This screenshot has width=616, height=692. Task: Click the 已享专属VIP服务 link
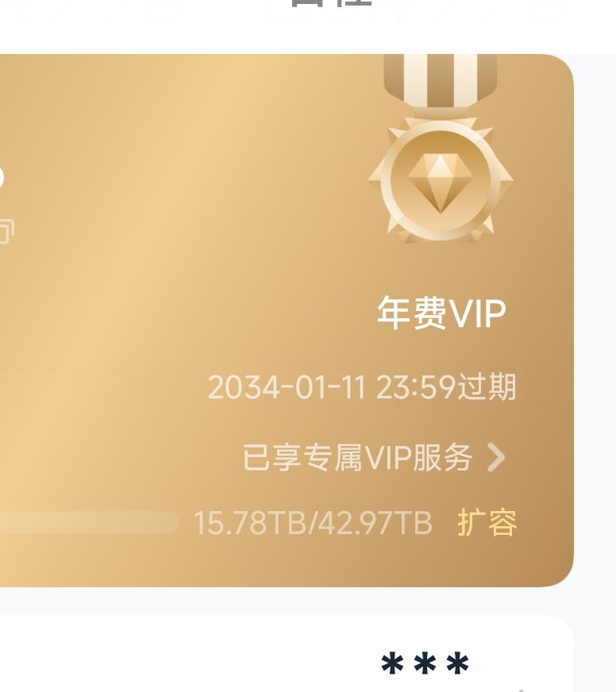point(358,458)
